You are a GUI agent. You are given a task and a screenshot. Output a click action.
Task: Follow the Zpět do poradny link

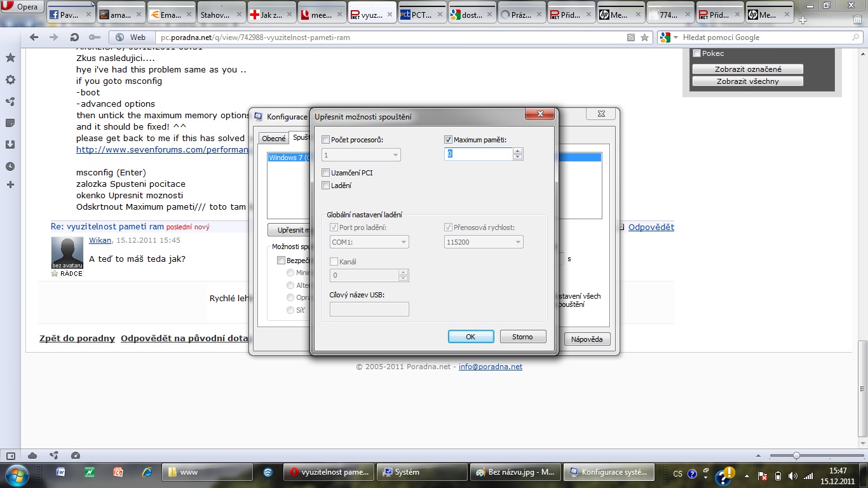coord(77,339)
